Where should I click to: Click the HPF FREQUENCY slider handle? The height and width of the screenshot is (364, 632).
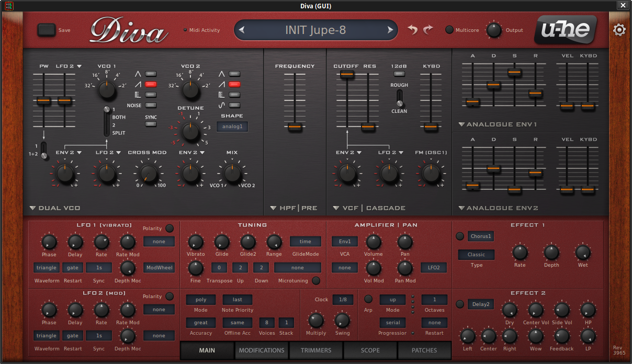click(x=295, y=127)
